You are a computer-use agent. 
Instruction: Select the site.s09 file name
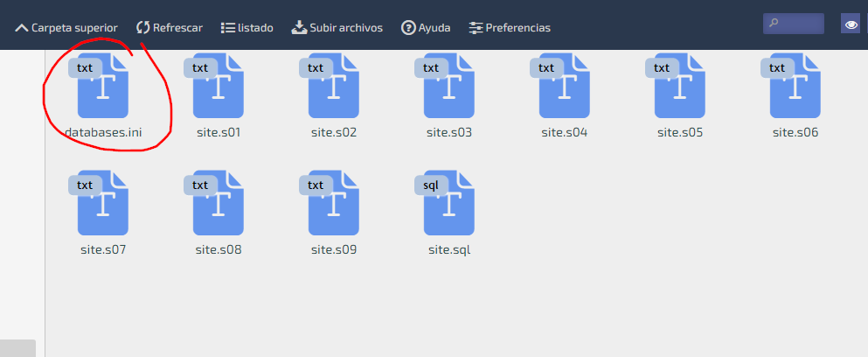click(x=334, y=250)
